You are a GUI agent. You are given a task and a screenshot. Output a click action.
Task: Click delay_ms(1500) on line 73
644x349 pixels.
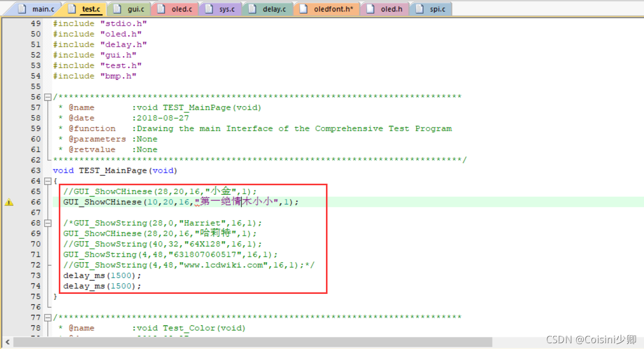click(x=102, y=276)
